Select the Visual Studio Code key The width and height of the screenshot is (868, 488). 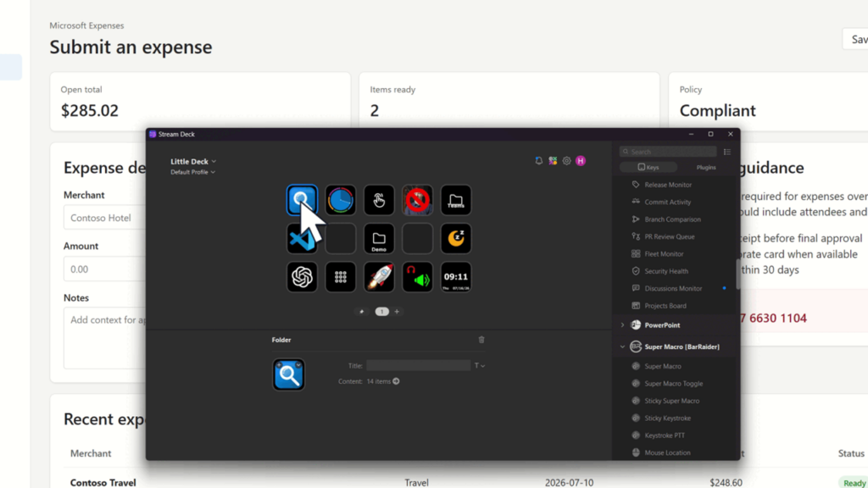[302, 238]
